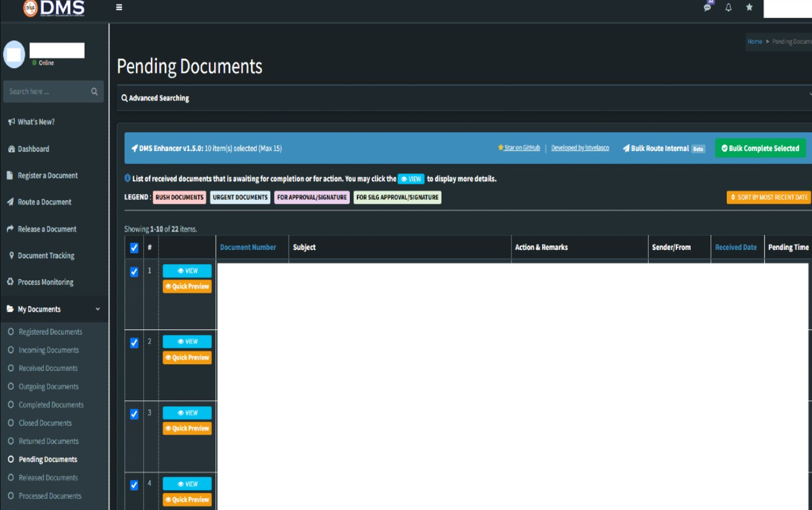Click the magnifier icon in sidebar search
812x510 pixels.
[94, 92]
